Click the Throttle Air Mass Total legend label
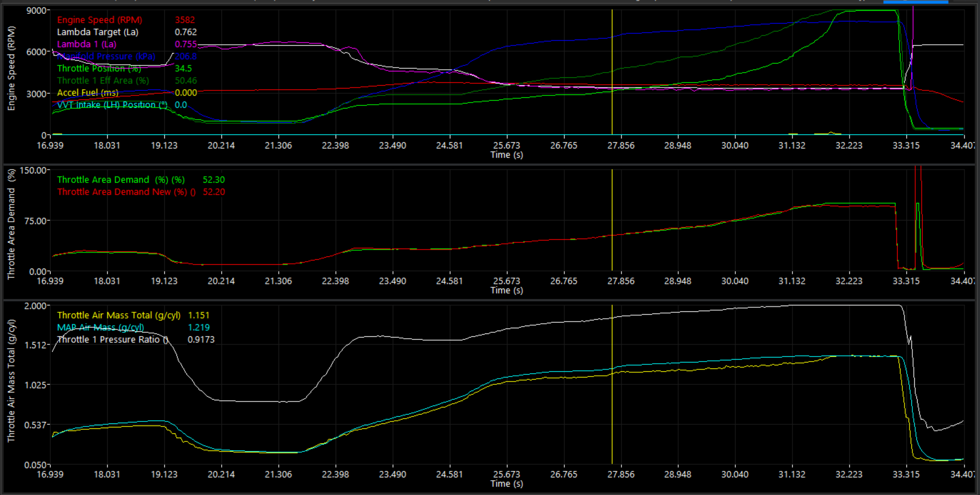The image size is (980, 495). 119,315
